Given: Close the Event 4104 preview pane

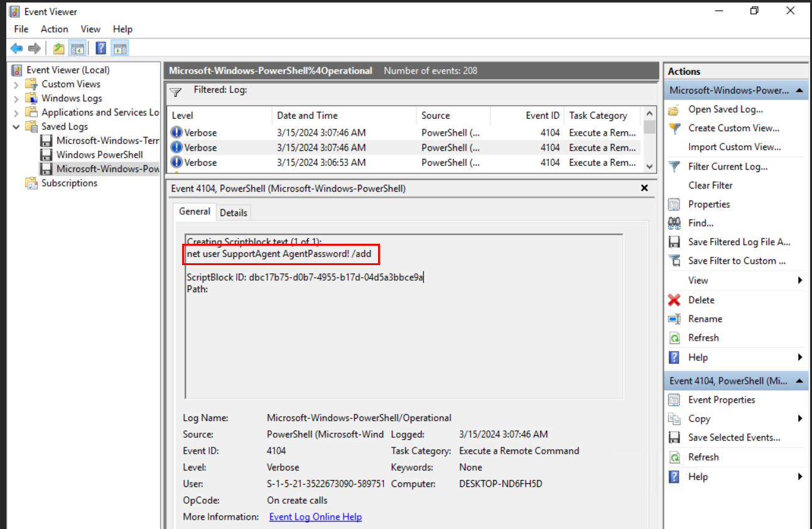Looking at the screenshot, I should coord(644,188).
